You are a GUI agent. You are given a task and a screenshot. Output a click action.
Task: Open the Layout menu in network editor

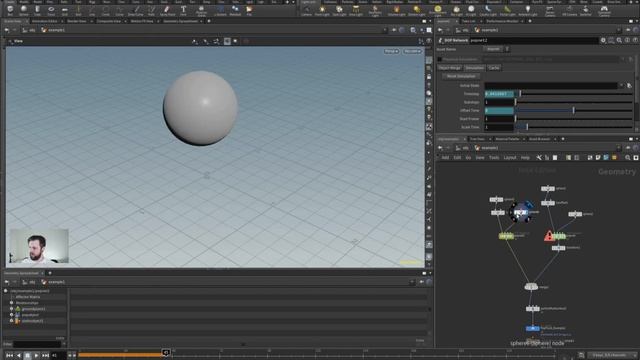(x=510, y=158)
